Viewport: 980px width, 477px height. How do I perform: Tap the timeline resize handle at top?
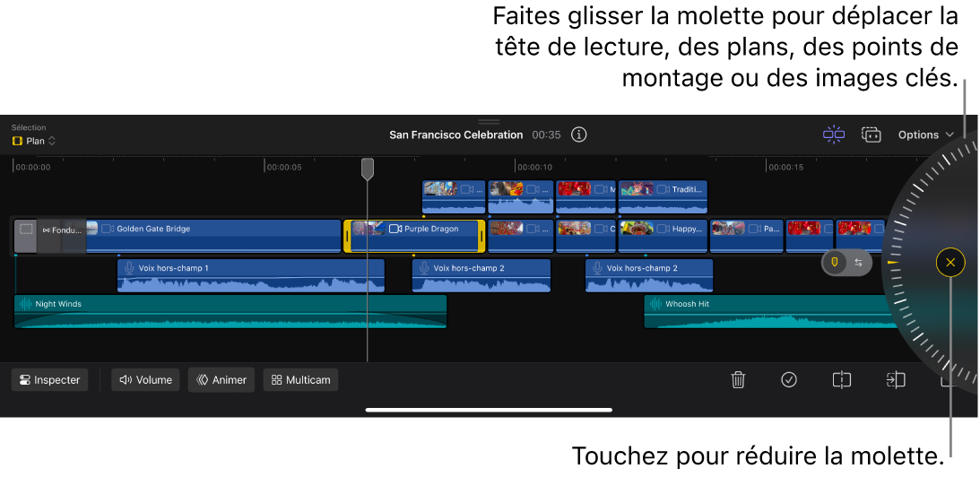pos(489,121)
